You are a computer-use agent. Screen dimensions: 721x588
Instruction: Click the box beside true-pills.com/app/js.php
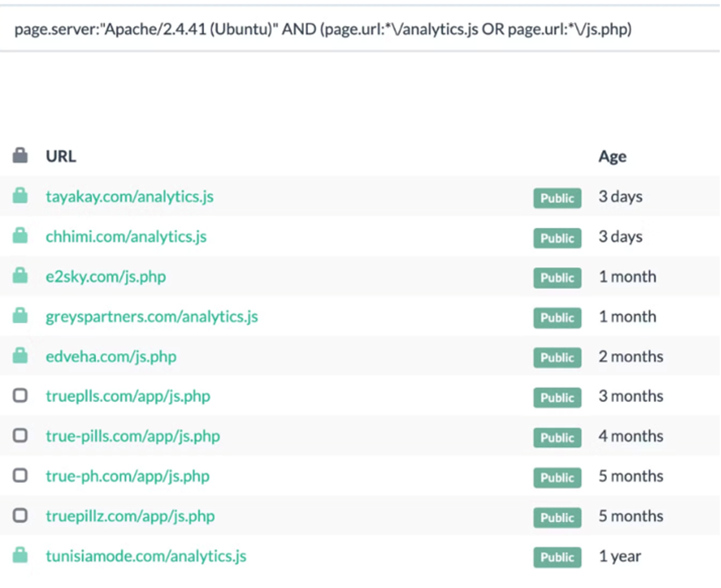point(20,436)
